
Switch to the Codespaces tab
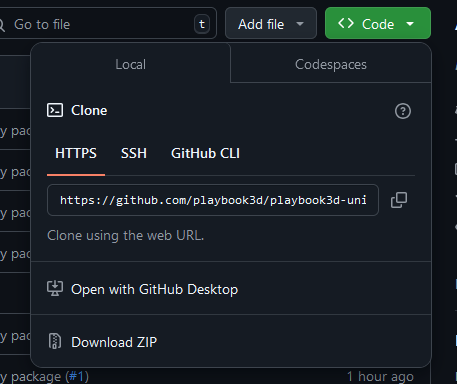click(331, 64)
